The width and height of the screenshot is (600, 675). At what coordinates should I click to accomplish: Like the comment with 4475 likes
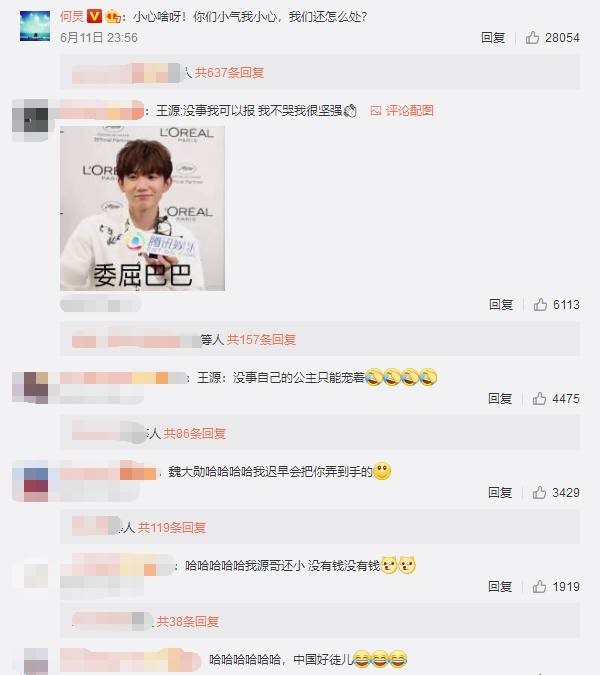(539, 399)
